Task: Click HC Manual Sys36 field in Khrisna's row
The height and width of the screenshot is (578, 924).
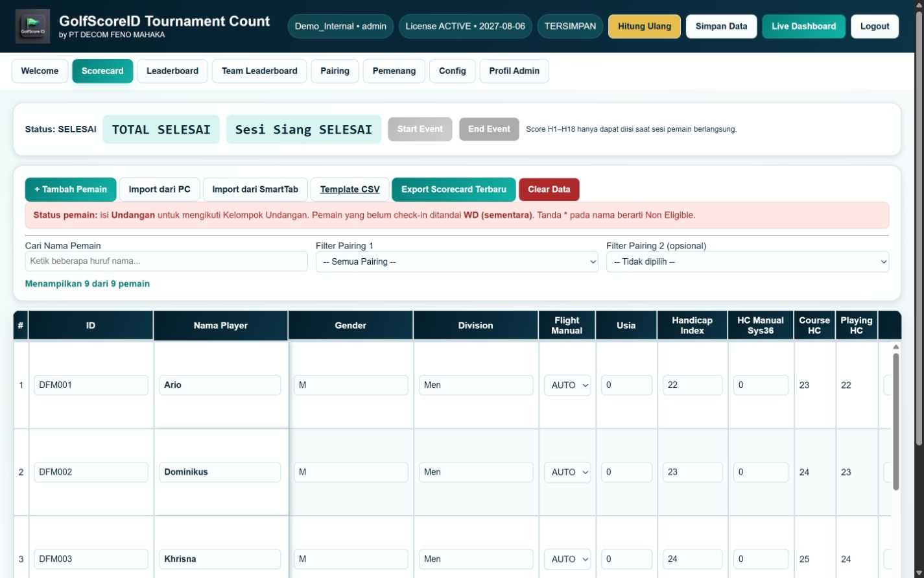Action: point(761,559)
